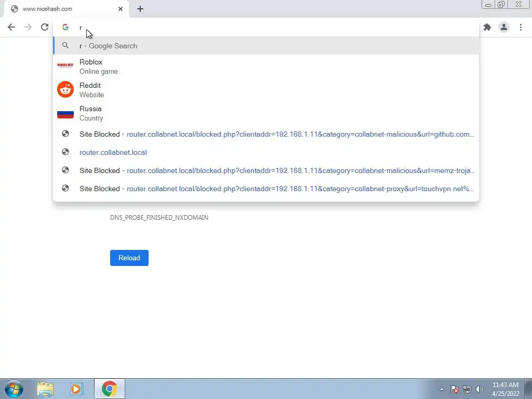Viewport: 532px width, 399px height.
Task: Open the profile avatar menu
Action: pyautogui.click(x=504, y=27)
